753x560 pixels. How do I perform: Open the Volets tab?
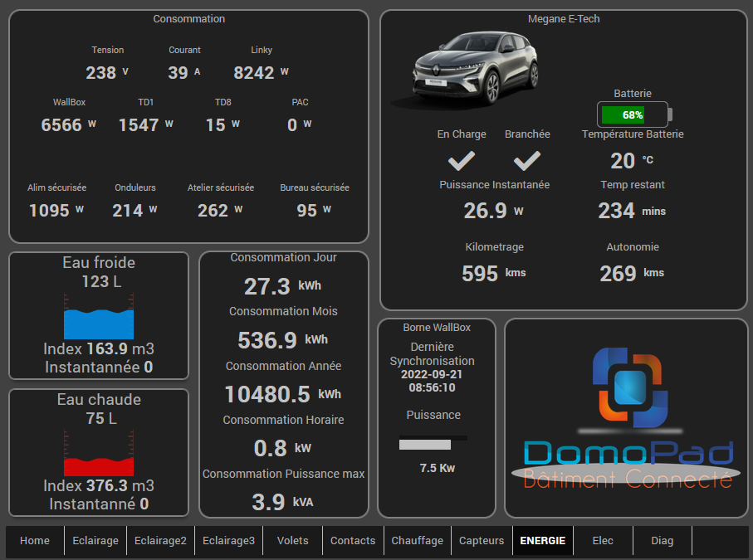292,540
